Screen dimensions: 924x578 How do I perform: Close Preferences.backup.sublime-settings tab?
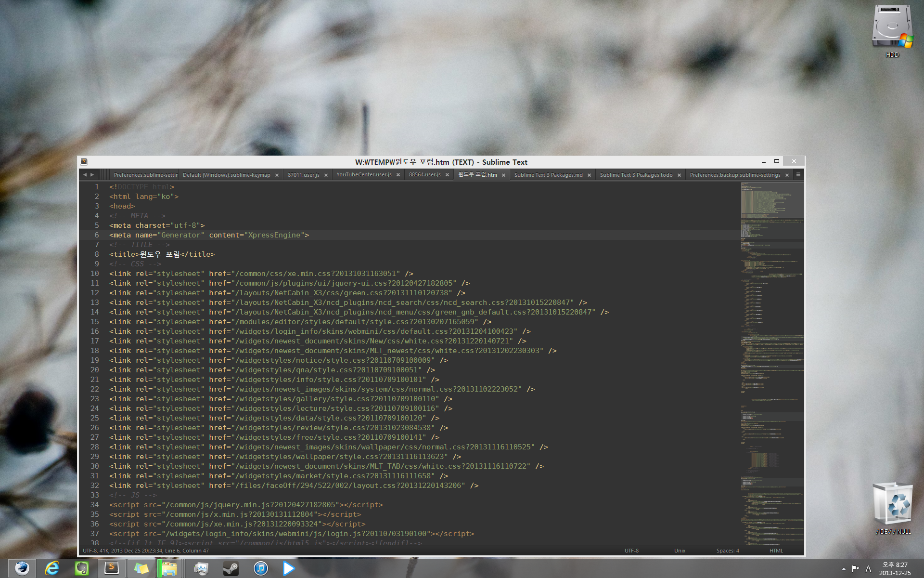pyautogui.click(x=787, y=175)
